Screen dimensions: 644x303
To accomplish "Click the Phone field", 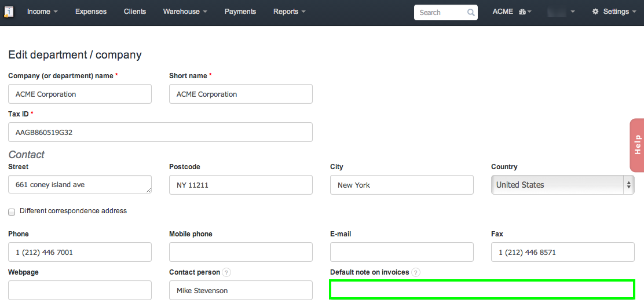I will pos(80,252).
